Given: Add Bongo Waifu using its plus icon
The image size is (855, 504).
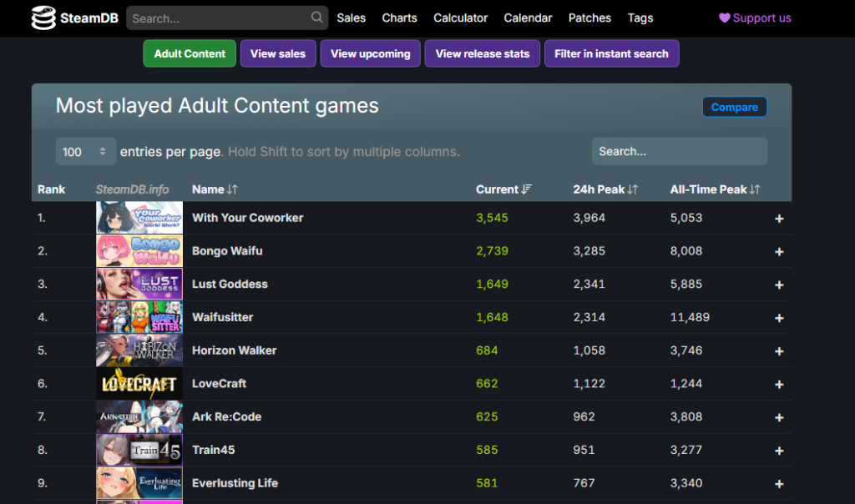Looking at the screenshot, I should (779, 252).
